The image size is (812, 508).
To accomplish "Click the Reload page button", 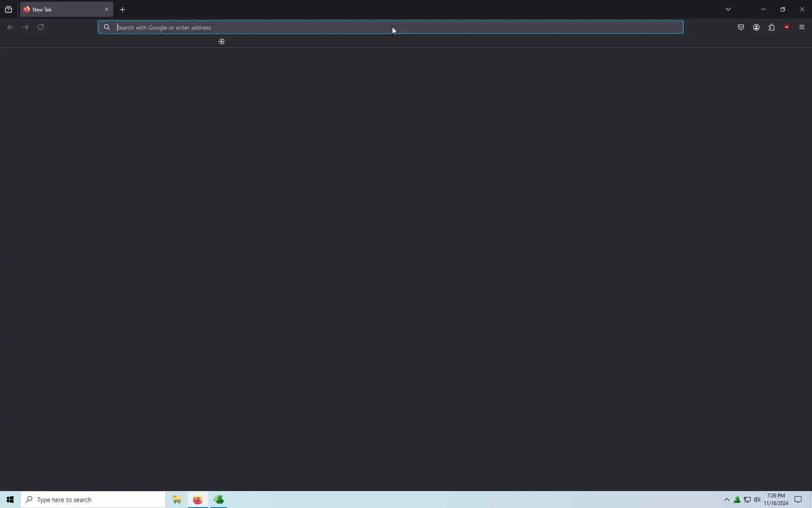I will click(41, 27).
